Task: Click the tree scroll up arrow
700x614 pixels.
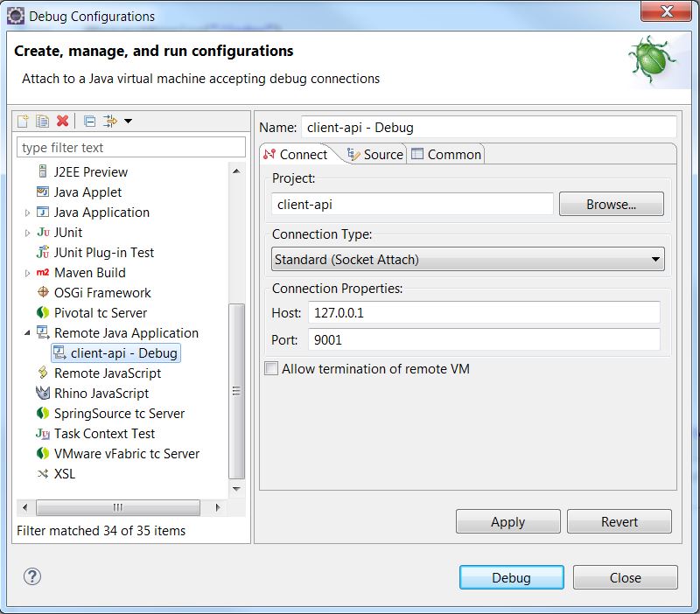Action: 236,171
